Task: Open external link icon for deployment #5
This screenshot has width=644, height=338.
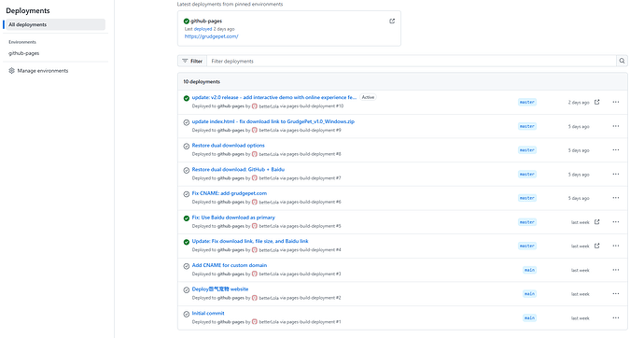Action: [x=596, y=222]
